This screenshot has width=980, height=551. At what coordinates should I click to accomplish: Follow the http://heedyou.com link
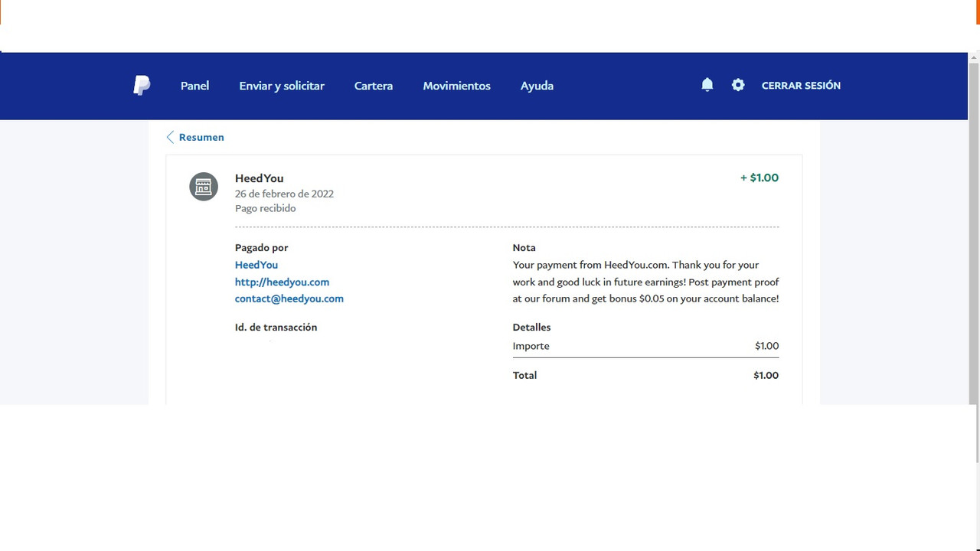tap(282, 282)
